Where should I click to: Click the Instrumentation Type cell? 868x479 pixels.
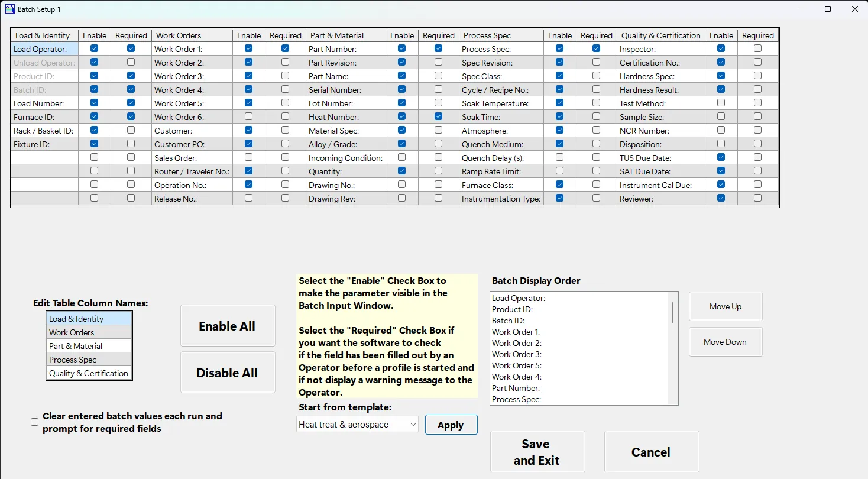tap(501, 199)
